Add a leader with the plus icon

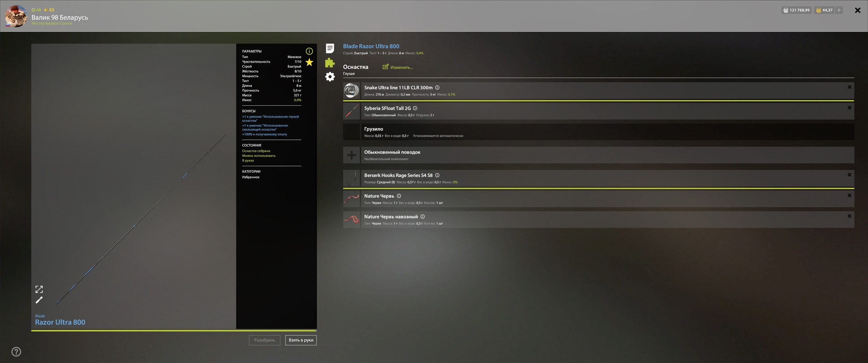(351, 155)
